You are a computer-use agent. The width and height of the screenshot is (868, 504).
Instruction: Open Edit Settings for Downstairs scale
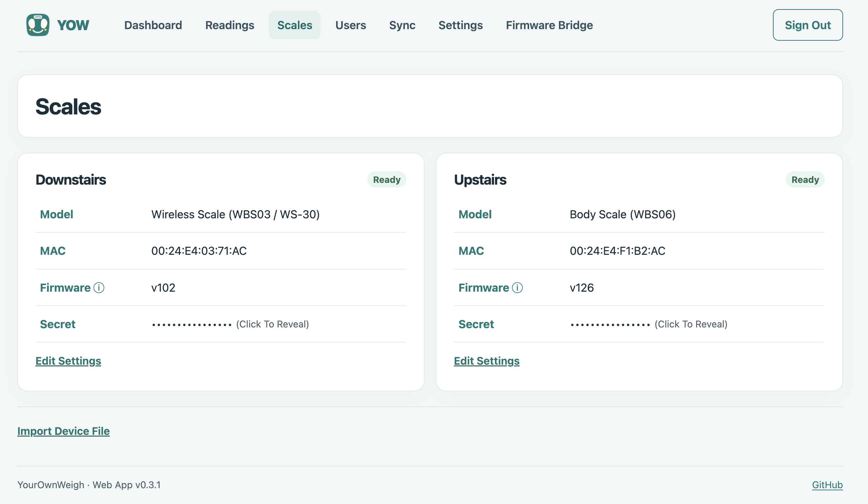point(68,361)
